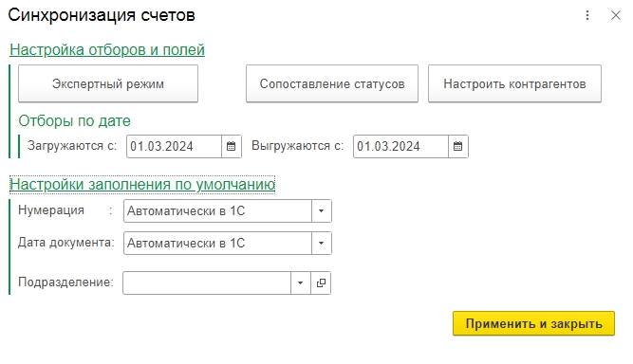The width and height of the screenshot is (633, 364).
Task: Click Применить и закрыть yellow button
Action: [x=533, y=323]
